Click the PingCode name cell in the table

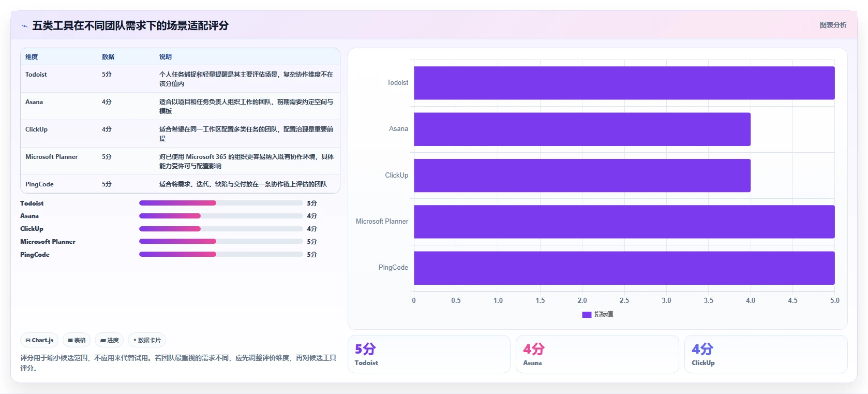tap(39, 184)
